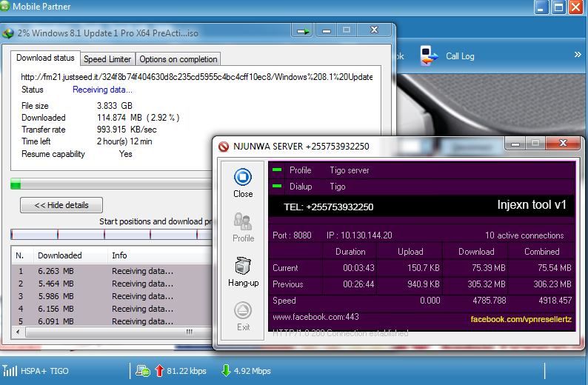
Task: Select the Download status tab
Action: coord(45,58)
